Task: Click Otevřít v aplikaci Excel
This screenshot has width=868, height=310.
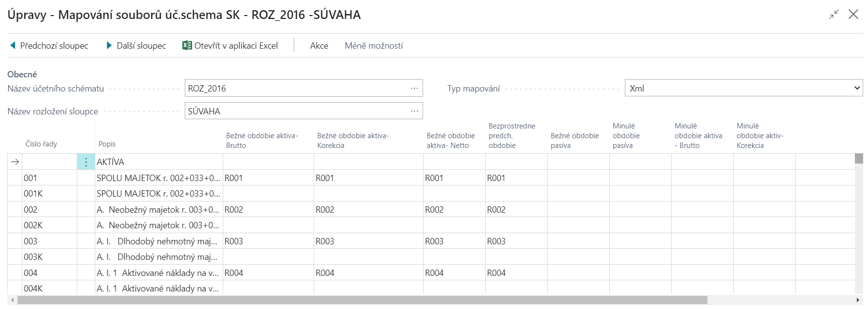Action: (236, 46)
